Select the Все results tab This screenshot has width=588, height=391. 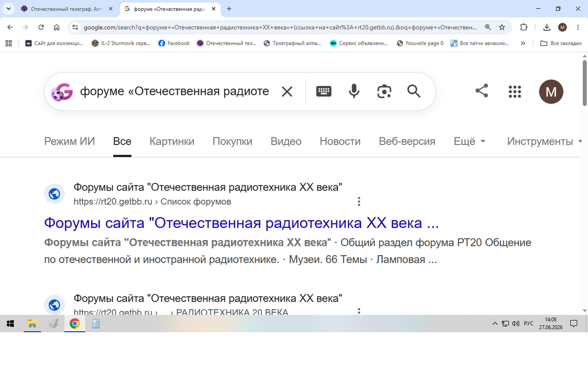tap(122, 141)
